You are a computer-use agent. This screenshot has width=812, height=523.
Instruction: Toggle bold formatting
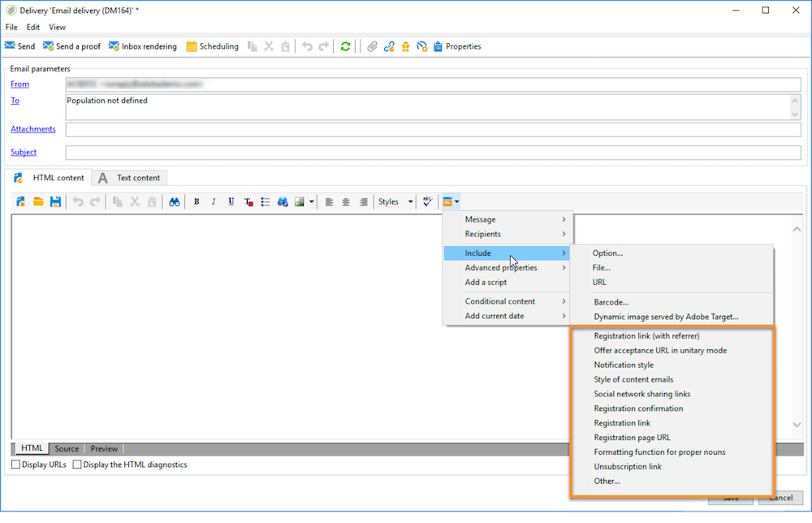pyautogui.click(x=197, y=201)
